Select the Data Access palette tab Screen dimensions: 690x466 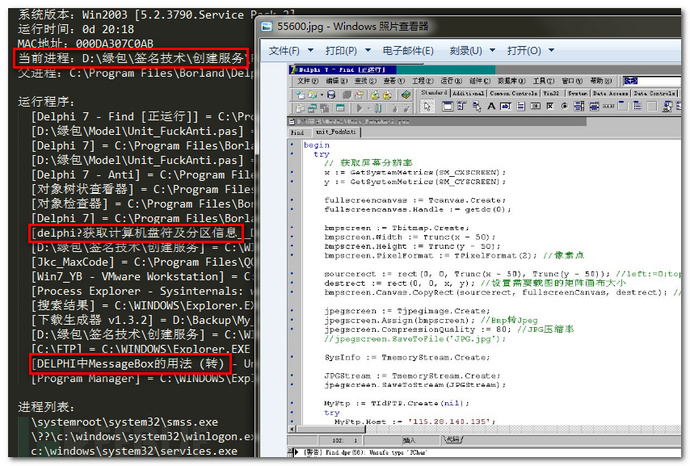click(610, 93)
